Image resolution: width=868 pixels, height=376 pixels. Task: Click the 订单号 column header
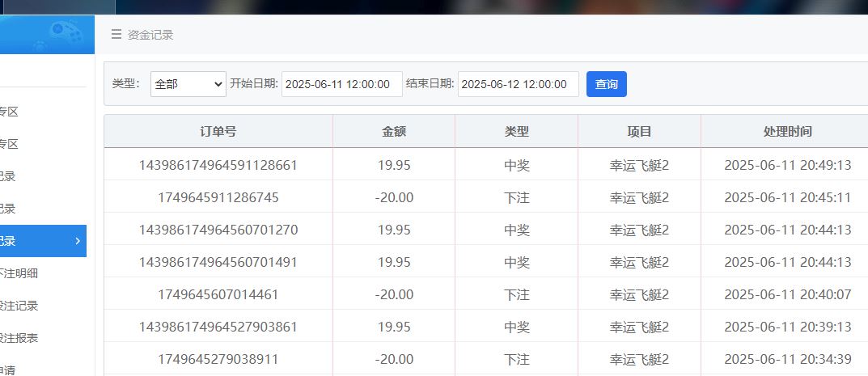pos(218,131)
